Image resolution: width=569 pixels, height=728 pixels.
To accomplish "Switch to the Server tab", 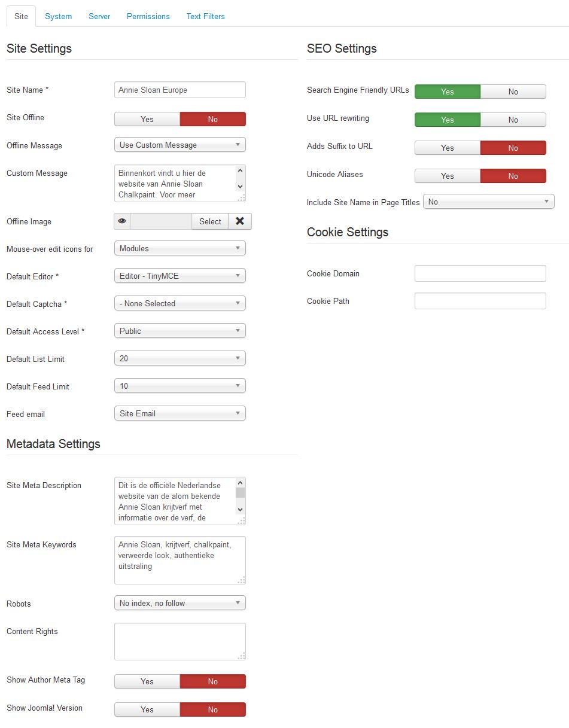I will tap(99, 16).
